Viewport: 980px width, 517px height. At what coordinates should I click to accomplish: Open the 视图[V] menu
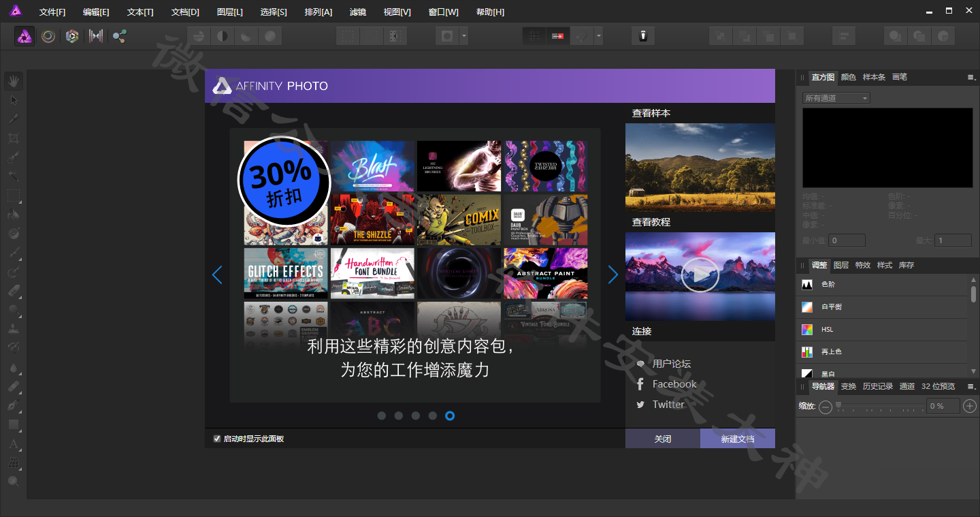tap(397, 12)
